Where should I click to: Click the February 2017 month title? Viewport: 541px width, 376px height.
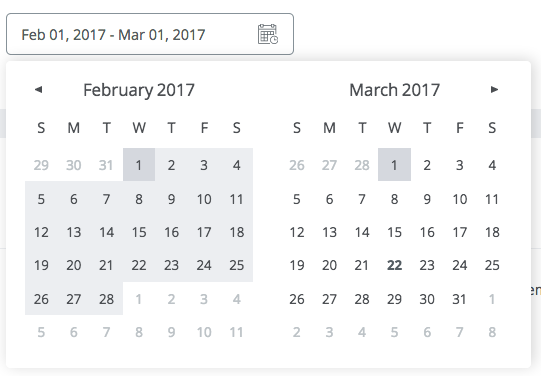pyautogui.click(x=139, y=90)
